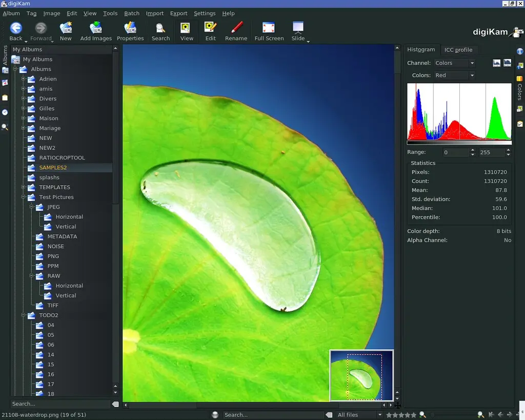Change the Colors dropdown from Red
The image size is (525, 420).
coord(454,75)
